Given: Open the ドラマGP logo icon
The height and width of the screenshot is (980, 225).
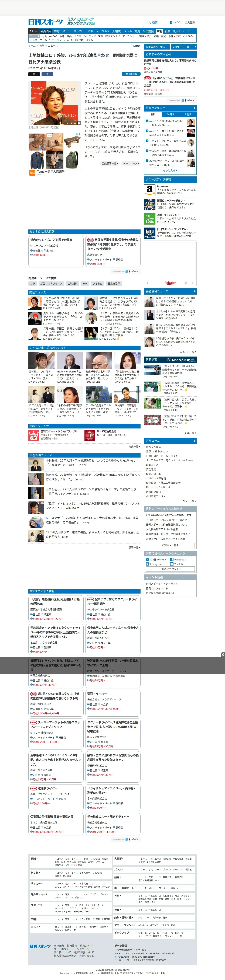Looking at the screenshot, I should click(x=33, y=435).
